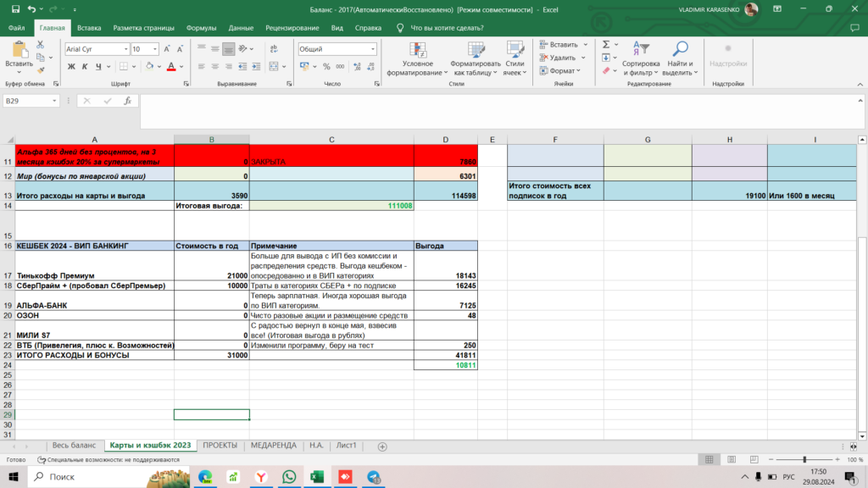Viewport: 868px width, 488px height.
Task: Open WhatsApp from the Windows taskbar
Action: click(289, 476)
